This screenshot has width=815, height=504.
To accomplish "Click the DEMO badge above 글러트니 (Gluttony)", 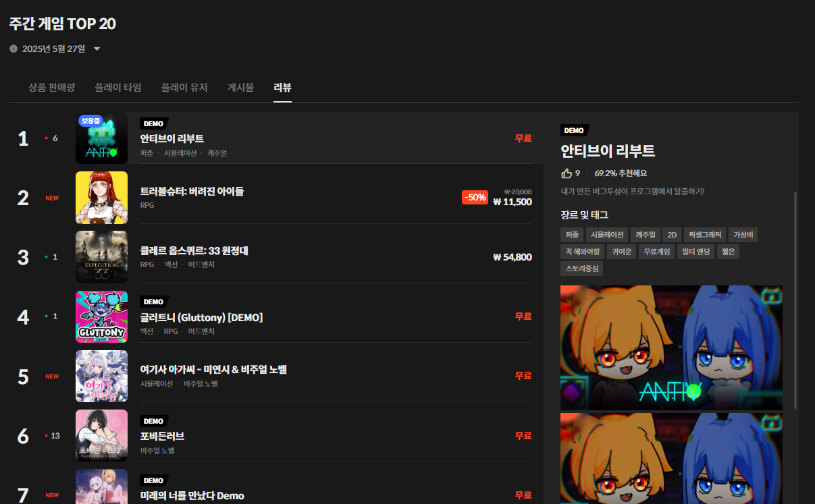I will coord(153,302).
